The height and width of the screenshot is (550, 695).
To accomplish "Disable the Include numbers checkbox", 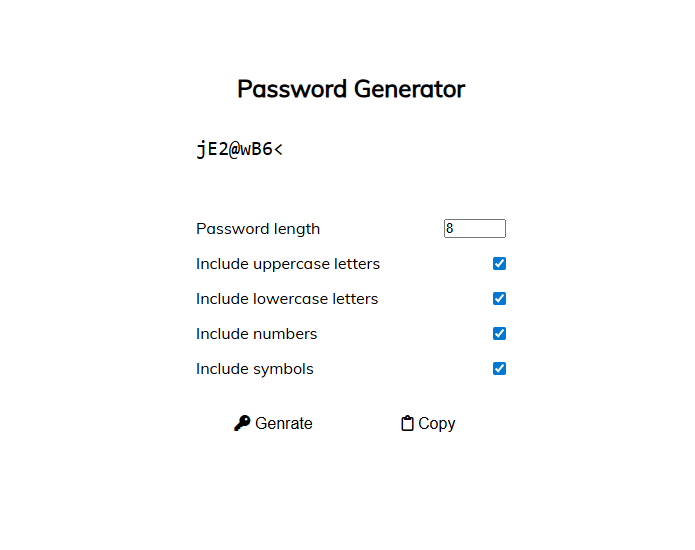I will 500,334.
